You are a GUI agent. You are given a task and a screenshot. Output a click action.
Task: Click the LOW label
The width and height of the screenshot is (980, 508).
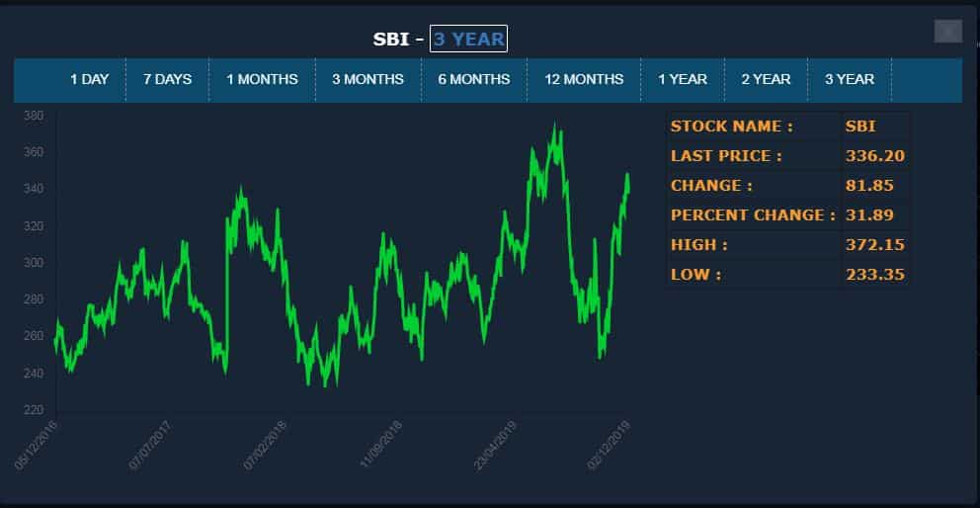[695, 275]
